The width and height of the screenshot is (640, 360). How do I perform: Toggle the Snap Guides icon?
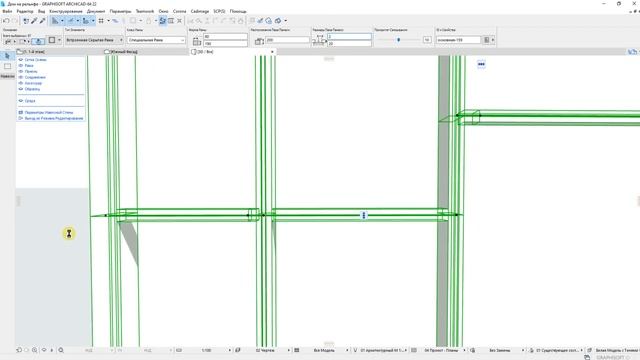pyautogui.click(x=71, y=21)
